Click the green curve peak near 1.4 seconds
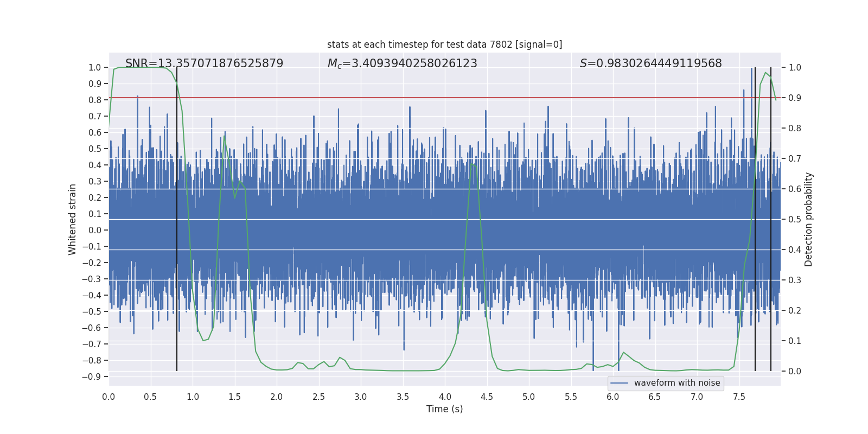The width and height of the screenshot is (868, 434). point(225,137)
